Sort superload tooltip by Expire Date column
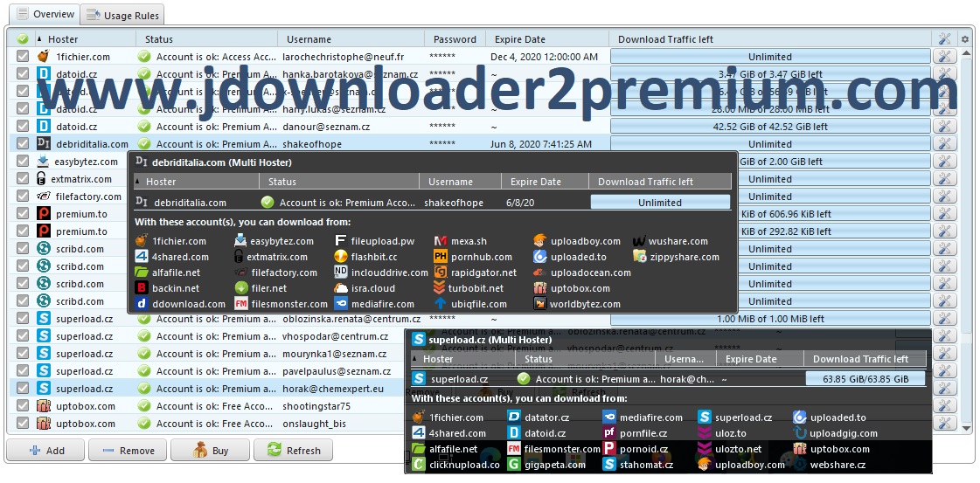The image size is (980, 483). pyautogui.click(x=760, y=359)
